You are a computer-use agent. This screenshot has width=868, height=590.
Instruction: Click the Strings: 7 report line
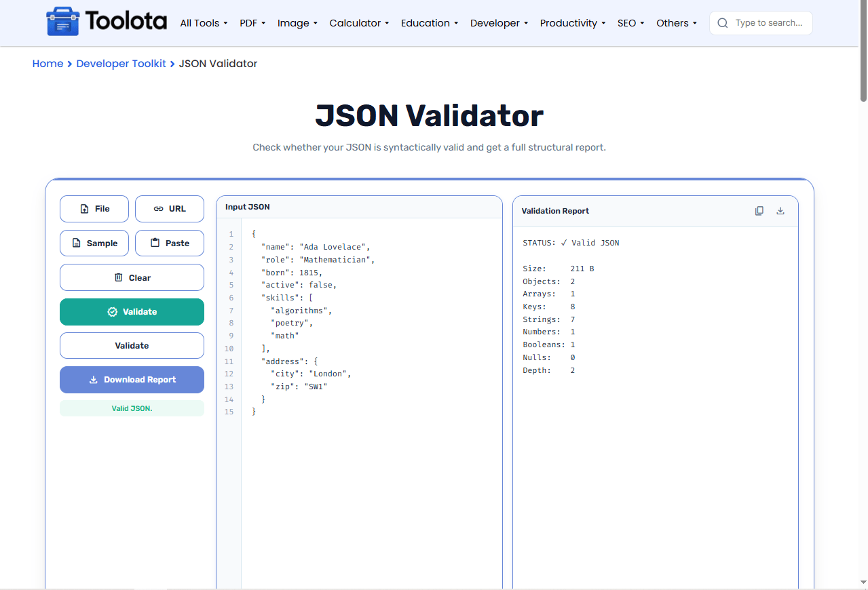tap(549, 319)
